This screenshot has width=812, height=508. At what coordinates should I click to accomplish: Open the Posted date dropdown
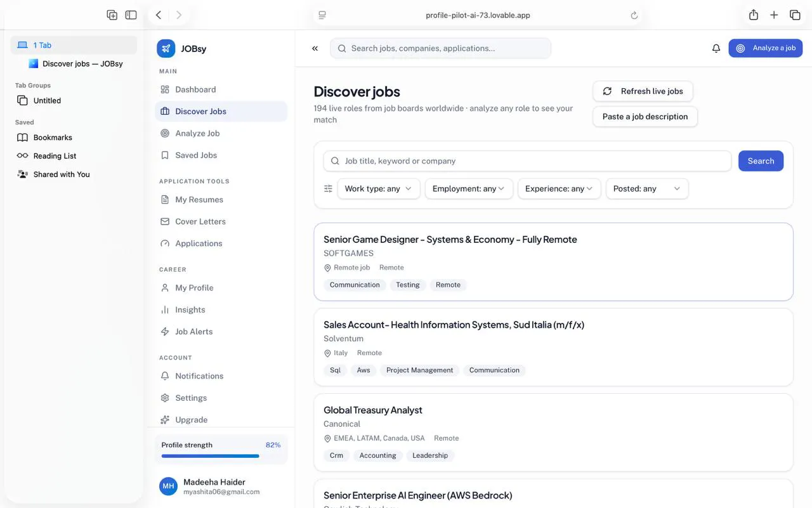click(x=647, y=188)
